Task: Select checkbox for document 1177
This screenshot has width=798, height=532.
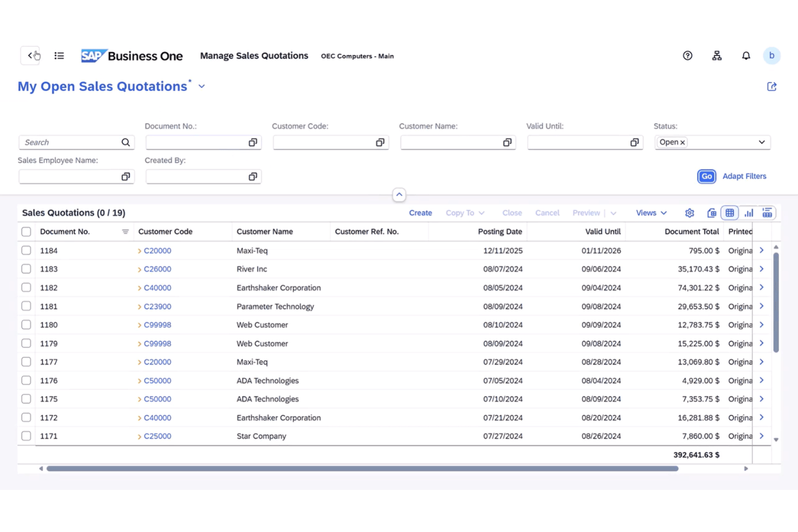Action: coord(26,362)
